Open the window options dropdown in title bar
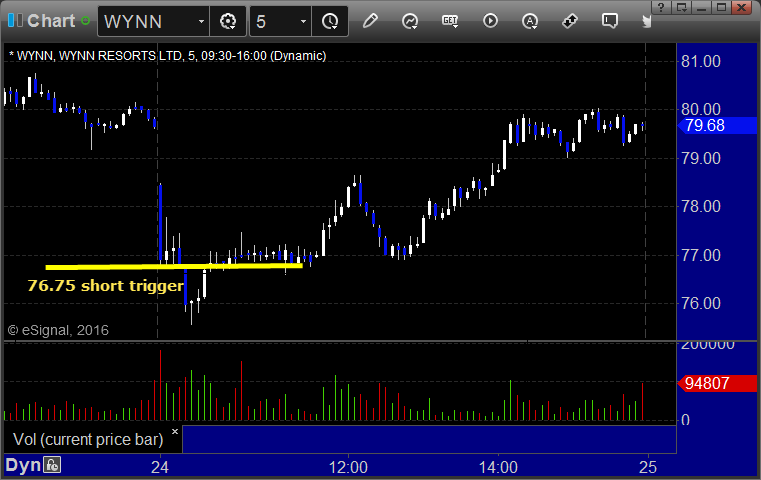This screenshot has width=761, height=480. (x=682, y=7)
